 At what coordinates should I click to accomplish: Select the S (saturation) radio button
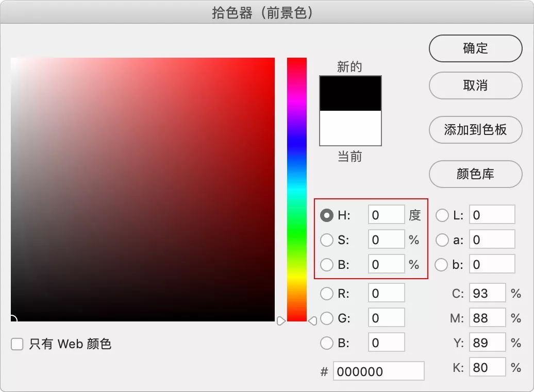point(327,240)
